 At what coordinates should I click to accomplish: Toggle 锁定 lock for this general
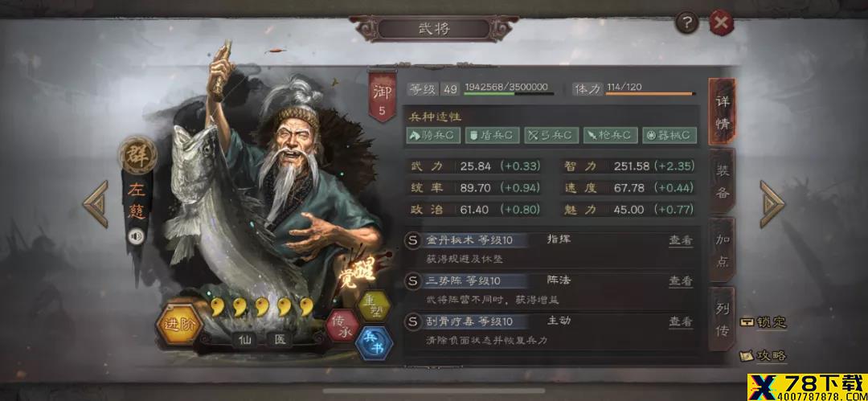click(764, 322)
